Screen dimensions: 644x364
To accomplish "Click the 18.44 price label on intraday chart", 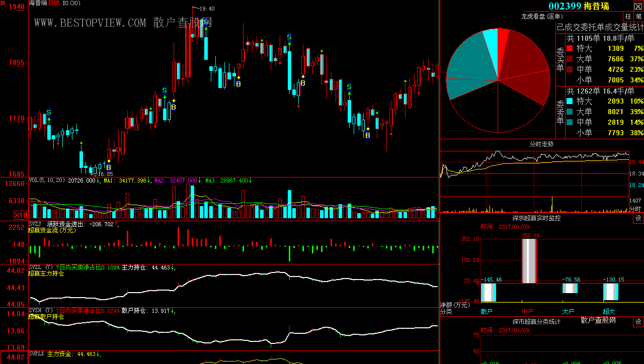I will pyautogui.click(x=636, y=162).
